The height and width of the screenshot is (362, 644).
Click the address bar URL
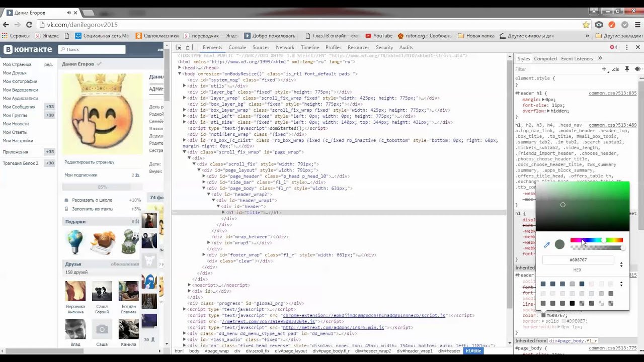[x=82, y=25]
